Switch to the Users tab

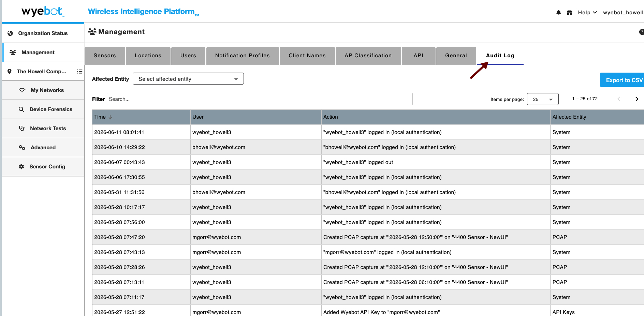(188, 56)
